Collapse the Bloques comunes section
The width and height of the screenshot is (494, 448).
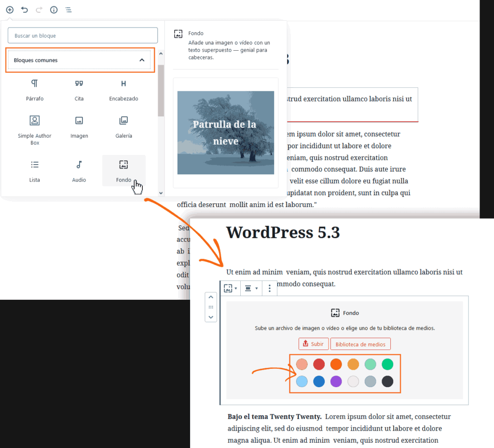pos(142,60)
